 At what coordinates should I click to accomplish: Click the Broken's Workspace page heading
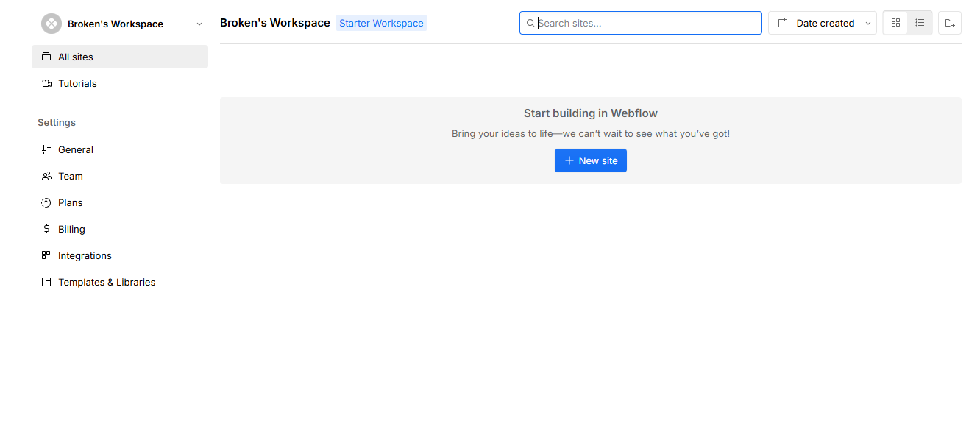tap(275, 23)
